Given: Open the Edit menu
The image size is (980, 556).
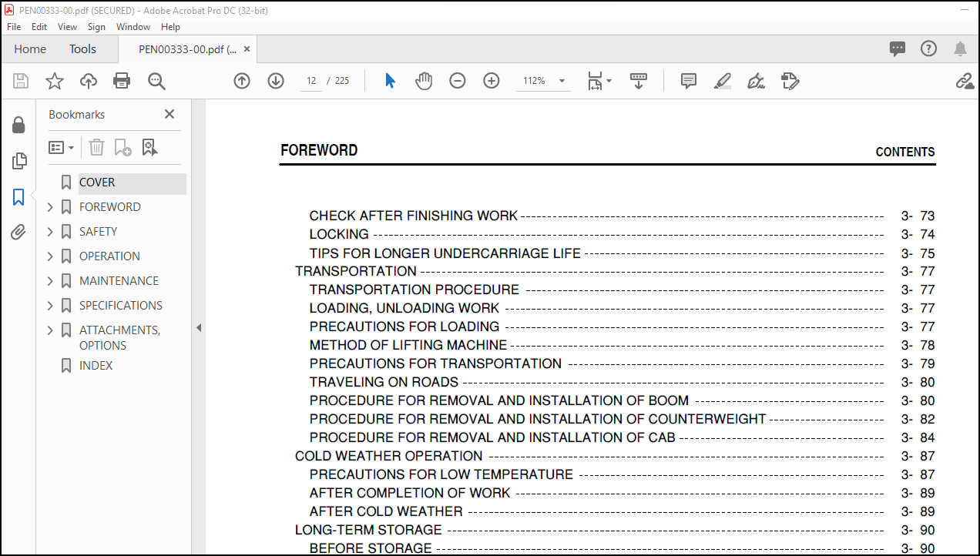Looking at the screenshot, I should [x=39, y=26].
